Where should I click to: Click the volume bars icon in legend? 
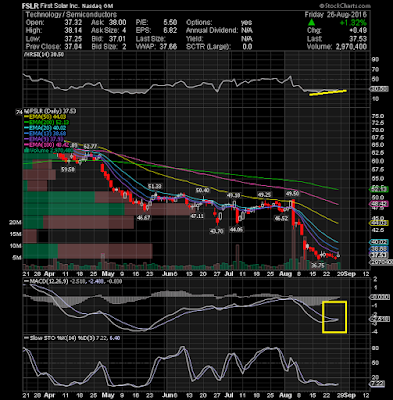click(27, 151)
